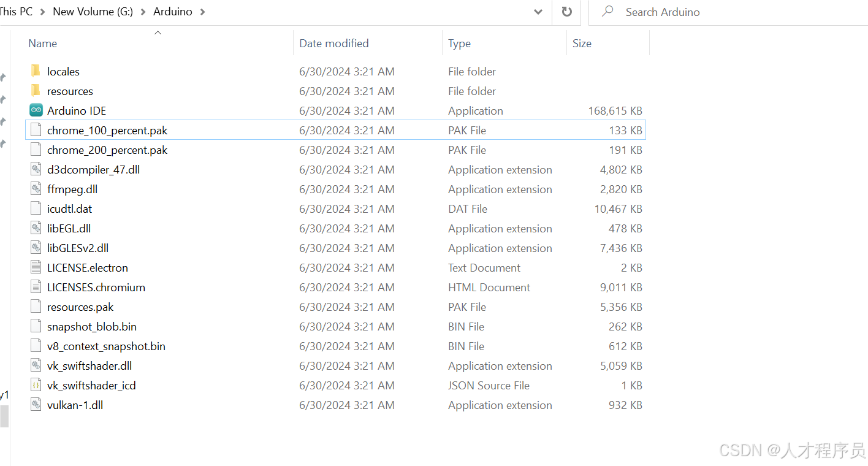The height and width of the screenshot is (466, 868).
Task: Click the JSON Source File type cell
Action: (x=489, y=386)
